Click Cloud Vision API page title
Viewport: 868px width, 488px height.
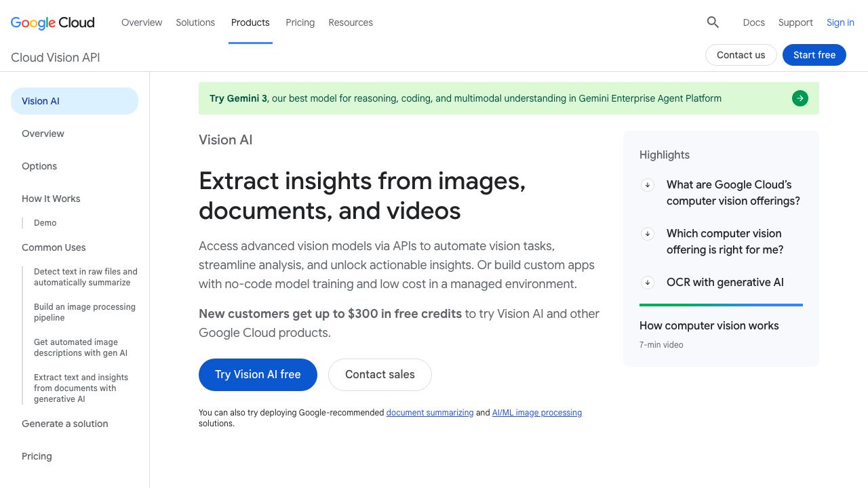click(x=56, y=58)
